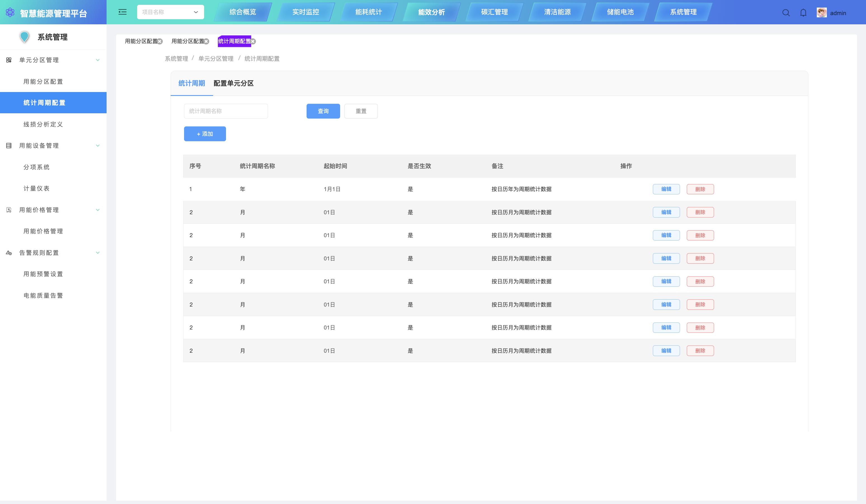
Task: Click the notification bell icon
Action: [x=803, y=13]
